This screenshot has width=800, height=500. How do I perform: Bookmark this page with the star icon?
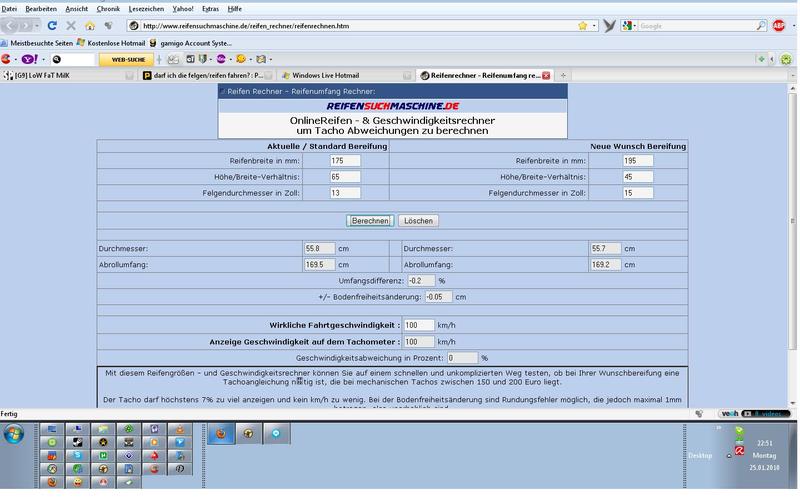click(x=583, y=26)
